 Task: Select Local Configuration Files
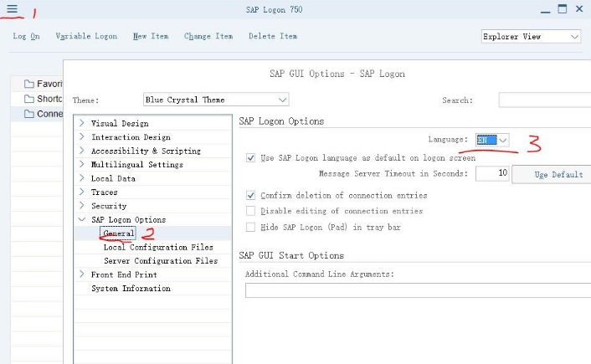[158, 247]
